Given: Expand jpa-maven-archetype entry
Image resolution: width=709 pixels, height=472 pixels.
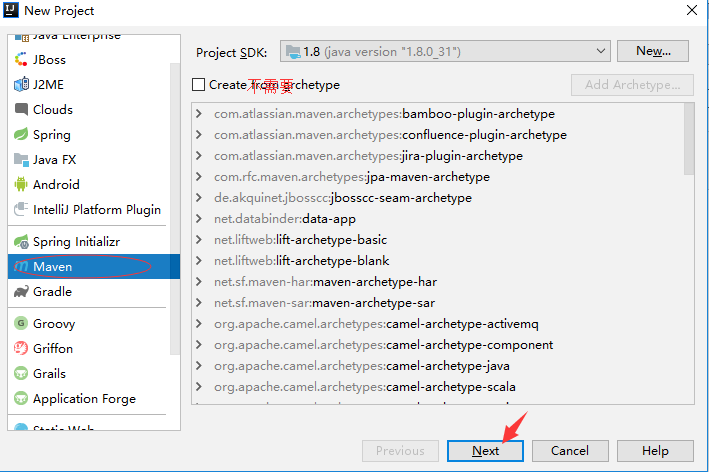Looking at the screenshot, I should 199,177.
